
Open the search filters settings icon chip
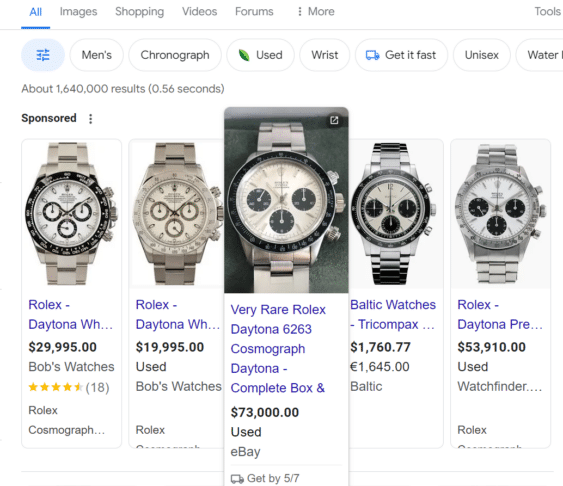[x=43, y=55]
